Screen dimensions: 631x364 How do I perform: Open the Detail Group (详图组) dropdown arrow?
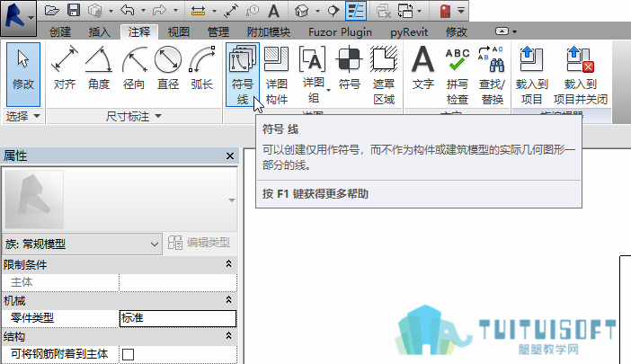tap(328, 90)
